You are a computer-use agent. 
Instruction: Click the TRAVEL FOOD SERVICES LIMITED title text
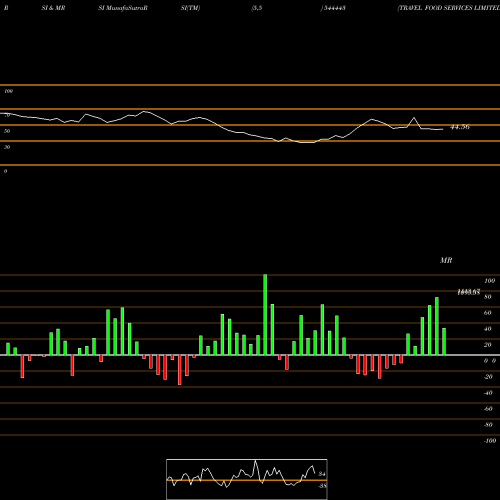tap(449, 8)
